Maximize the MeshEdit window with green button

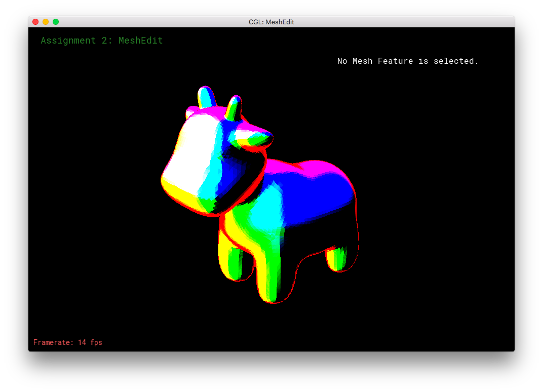56,22
